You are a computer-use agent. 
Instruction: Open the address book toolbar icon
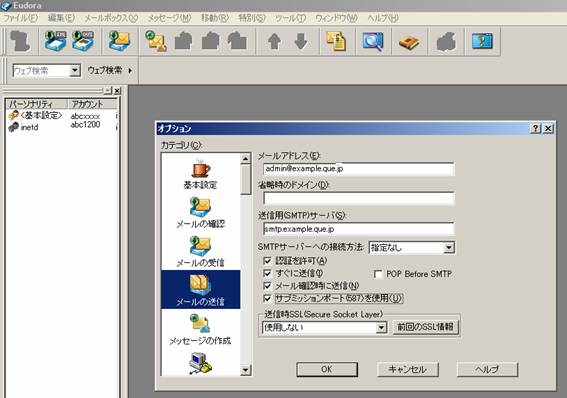(409, 42)
